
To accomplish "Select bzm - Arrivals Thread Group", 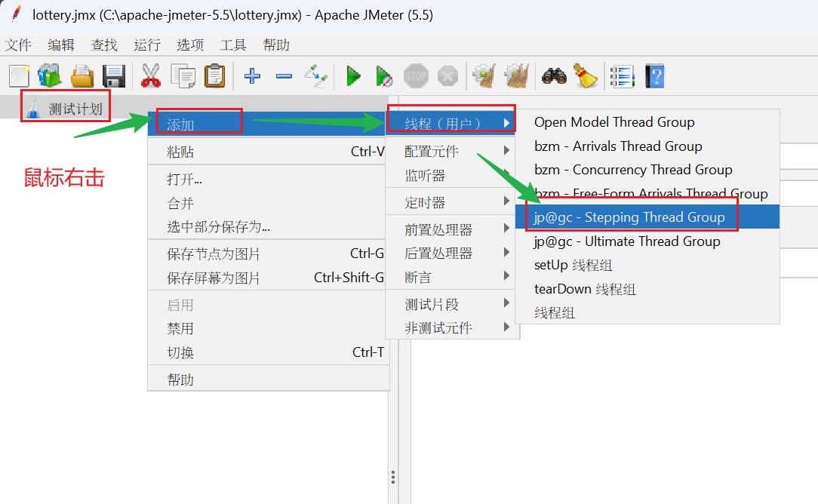I will pyautogui.click(x=647, y=146).
